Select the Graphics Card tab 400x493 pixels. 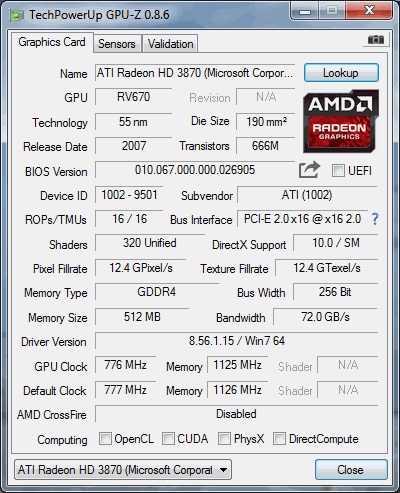pyautogui.click(x=52, y=42)
